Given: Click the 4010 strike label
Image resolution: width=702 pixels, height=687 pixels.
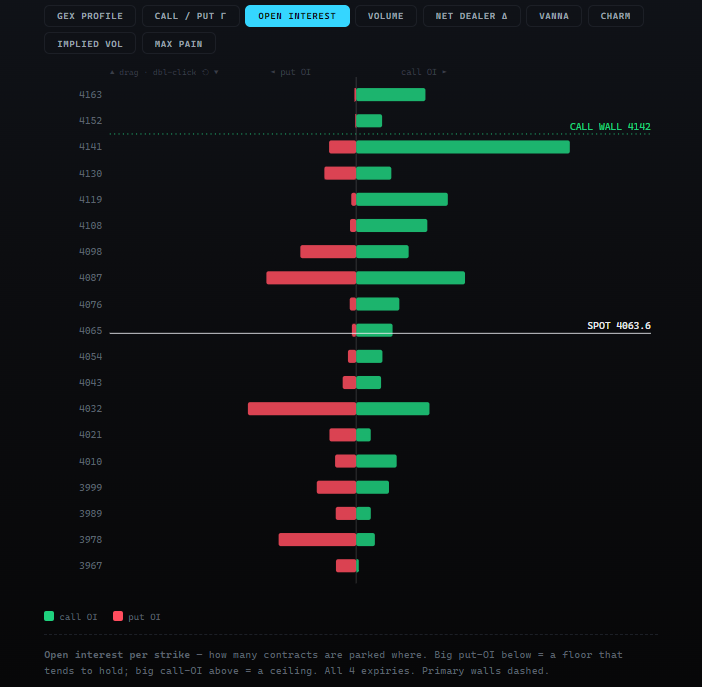Looking at the screenshot, I should 90,461.
